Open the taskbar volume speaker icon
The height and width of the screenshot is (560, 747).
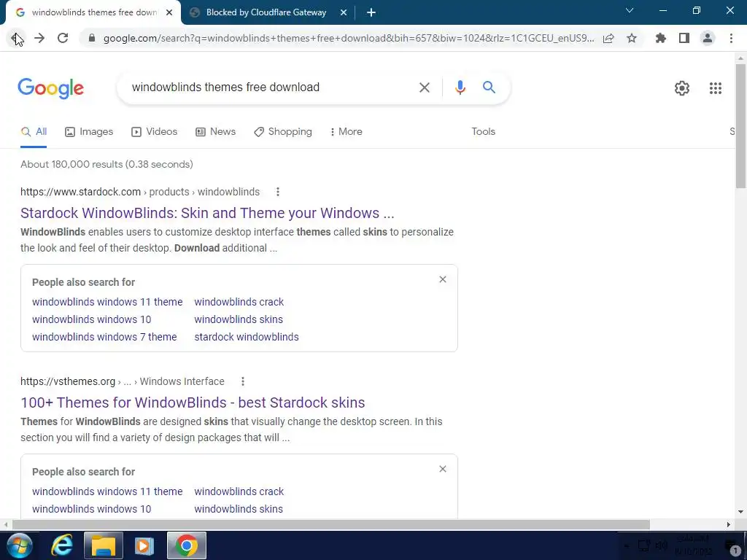pyautogui.click(x=661, y=545)
